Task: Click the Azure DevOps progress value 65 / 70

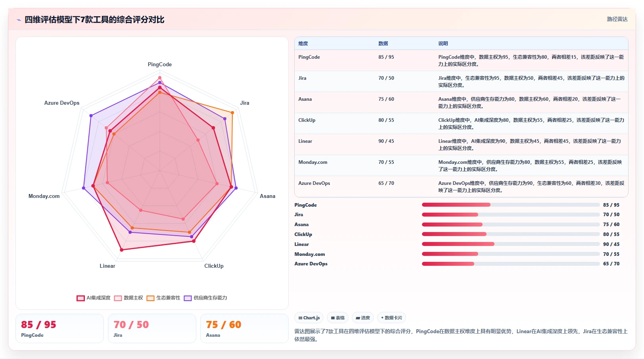Action: [x=611, y=264]
